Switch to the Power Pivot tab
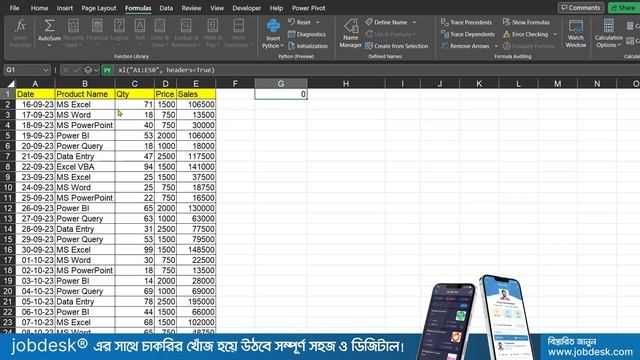 click(309, 8)
